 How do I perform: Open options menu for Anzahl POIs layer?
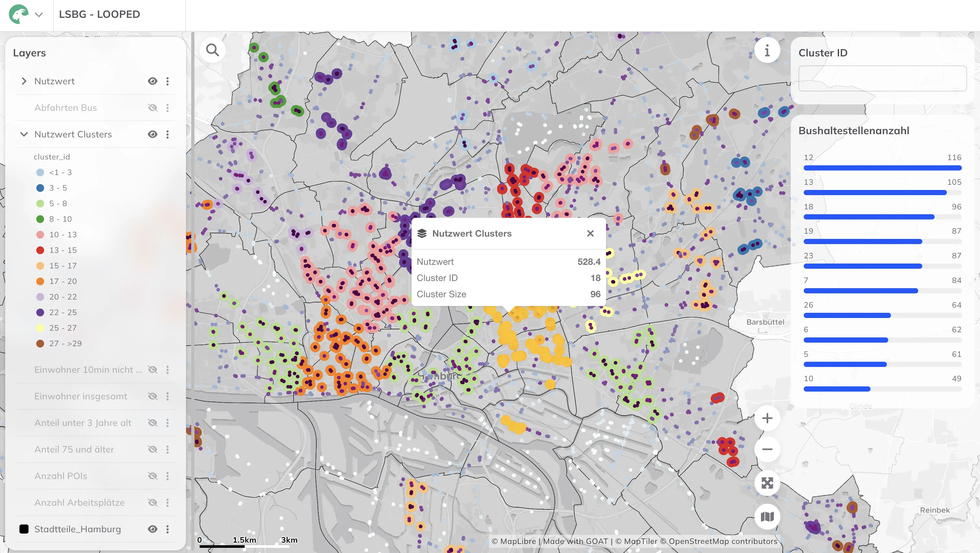(168, 475)
